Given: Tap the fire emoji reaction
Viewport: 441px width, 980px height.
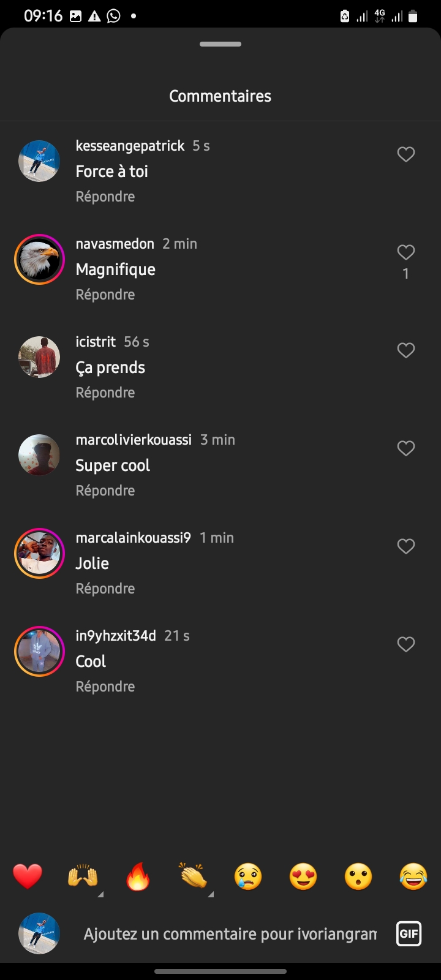Looking at the screenshot, I should pyautogui.click(x=138, y=876).
